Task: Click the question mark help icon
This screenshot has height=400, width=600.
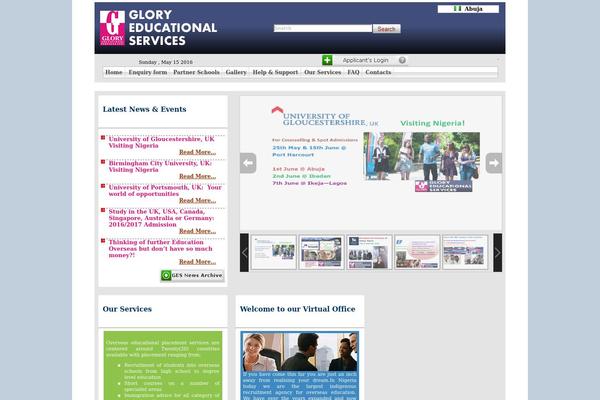Action: click(x=402, y=60)
